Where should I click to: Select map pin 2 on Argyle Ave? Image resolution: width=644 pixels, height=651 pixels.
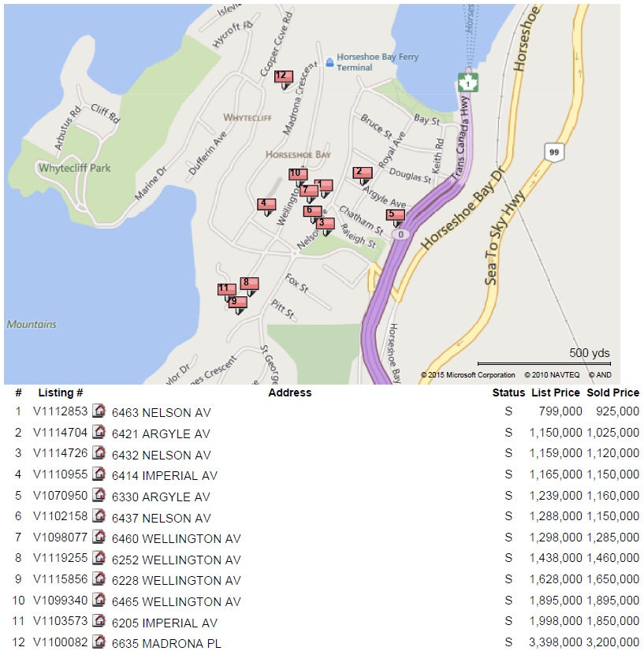coord(361,173)
